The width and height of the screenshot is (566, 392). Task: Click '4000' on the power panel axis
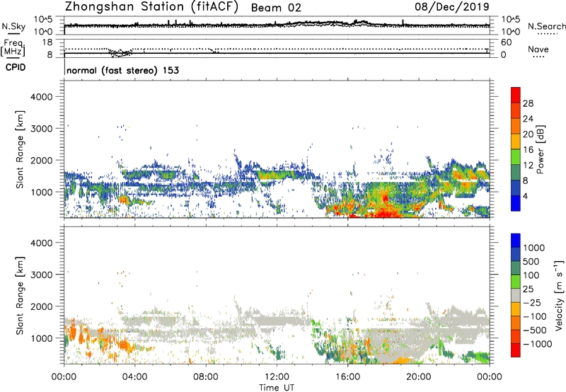[x=42, y=97]
